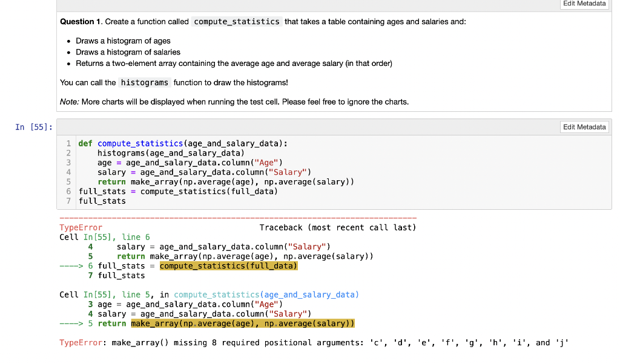
Task: Click the top Edit Metadata button
Action: [x=583, y=4]
